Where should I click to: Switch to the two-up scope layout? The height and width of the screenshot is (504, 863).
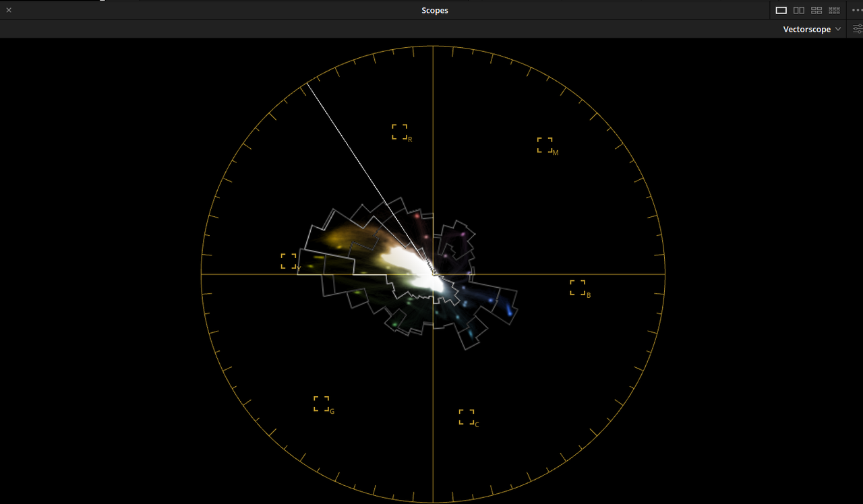tap(798, 9)
